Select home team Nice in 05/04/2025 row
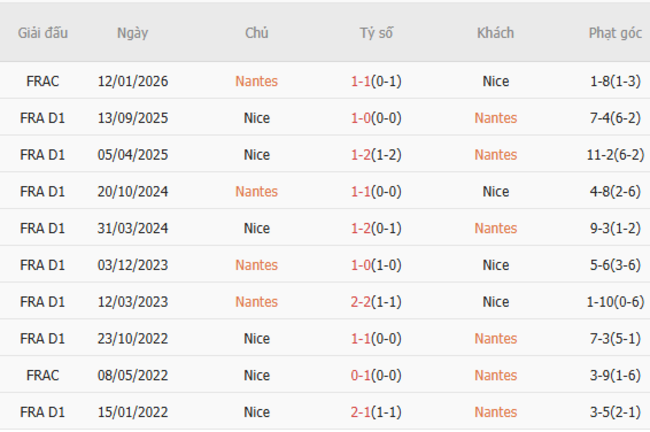 pyautogui.click(x=256, y=155)
